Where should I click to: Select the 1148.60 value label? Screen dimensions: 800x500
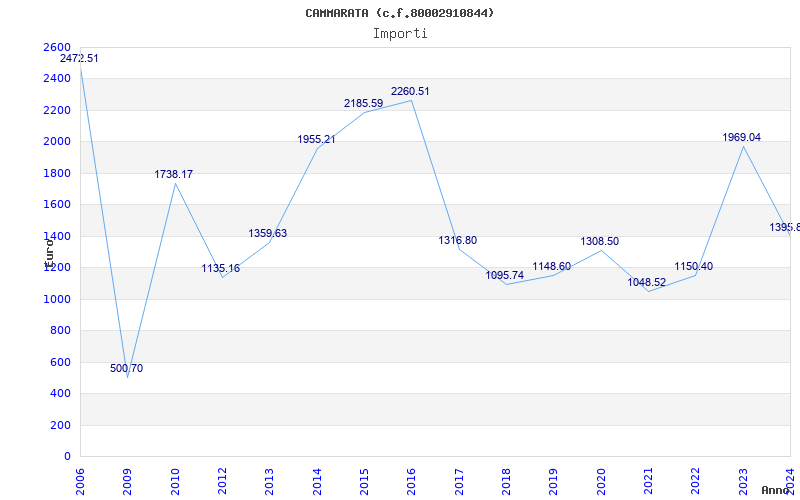pos(552,267)
